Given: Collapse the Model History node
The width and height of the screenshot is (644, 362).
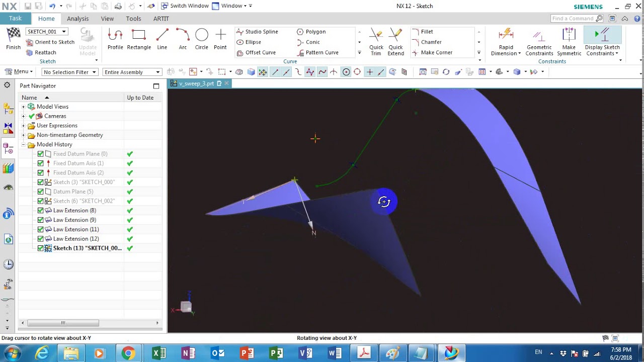Looking at the screenshot, I should 23,145.
